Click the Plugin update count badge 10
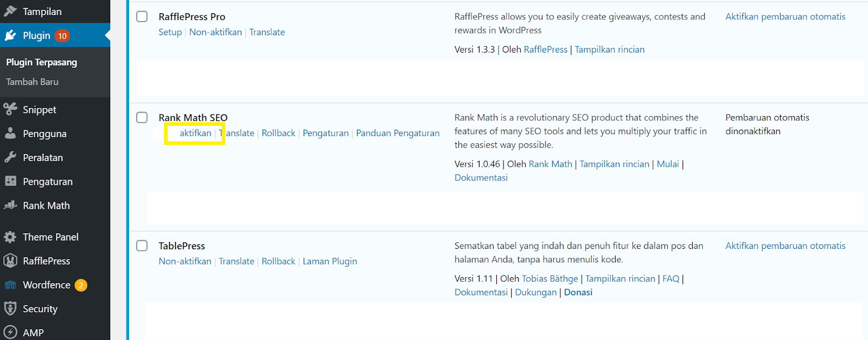 point(62,36)
